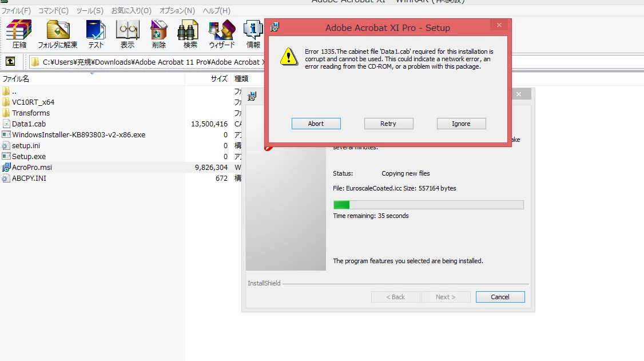644x361 pixels.
Task: Close the Adobe Acrobat XI Pro error dialog
Action: tap(499, 25)
